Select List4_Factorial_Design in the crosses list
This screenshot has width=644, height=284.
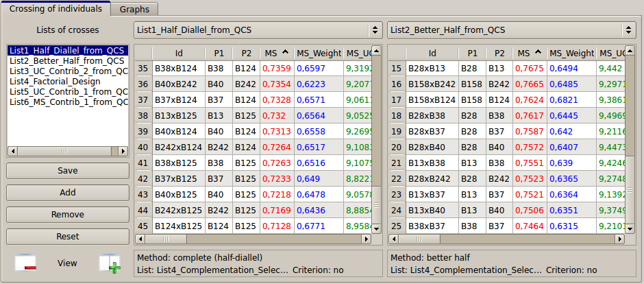coord(56,81)
